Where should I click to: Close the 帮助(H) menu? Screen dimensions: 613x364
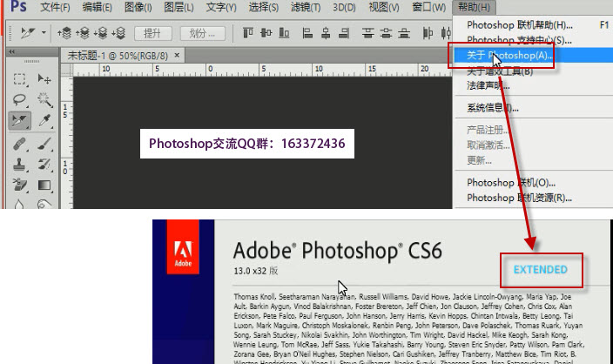point(474,7)
